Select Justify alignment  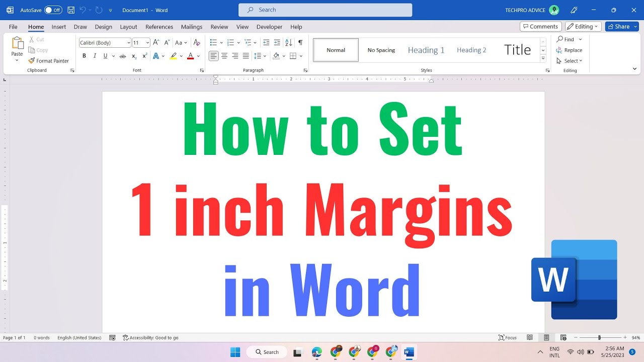click(246, 56)
